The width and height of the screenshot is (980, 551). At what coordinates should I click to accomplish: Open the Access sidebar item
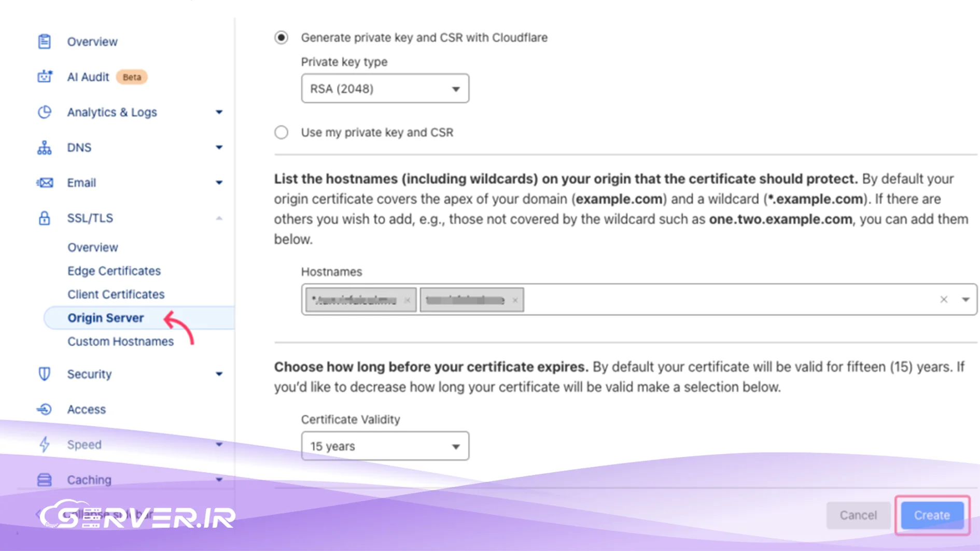[87, 409]
